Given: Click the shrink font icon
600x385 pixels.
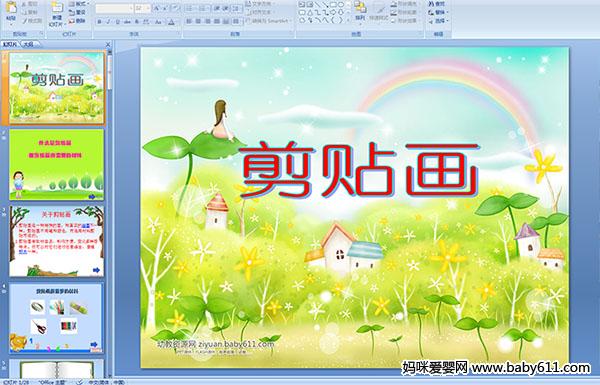Looking at the screenshot, I should 165,8.
